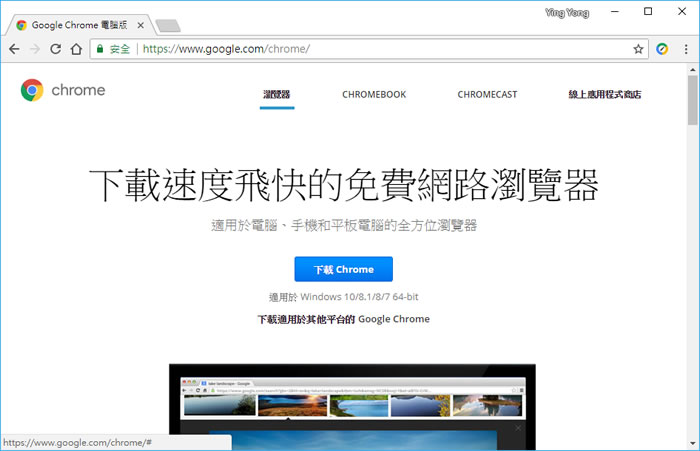Close the Google Chrome 電腦版 tab
Image resolution: width=700 pixels, height=451 pixels.
click(141, 25)
